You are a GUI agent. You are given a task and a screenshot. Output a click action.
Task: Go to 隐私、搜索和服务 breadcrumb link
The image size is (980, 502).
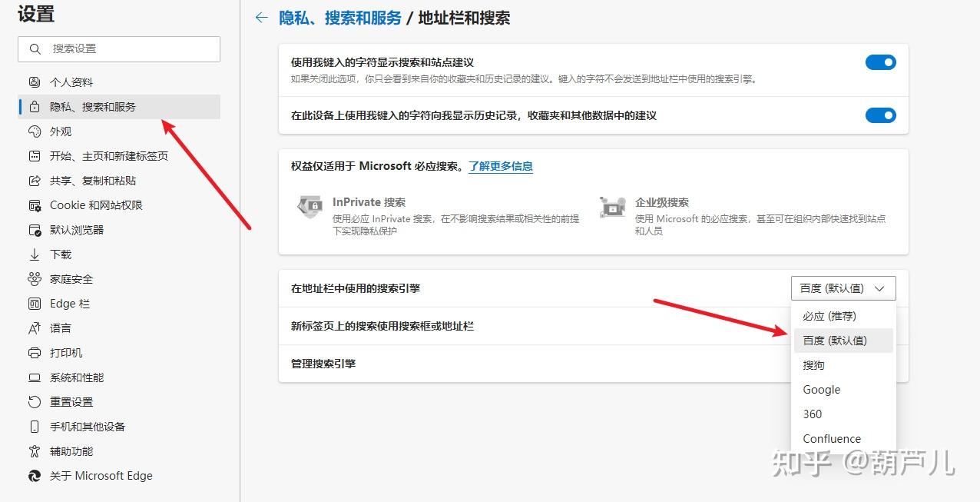[x=340, y=18]
